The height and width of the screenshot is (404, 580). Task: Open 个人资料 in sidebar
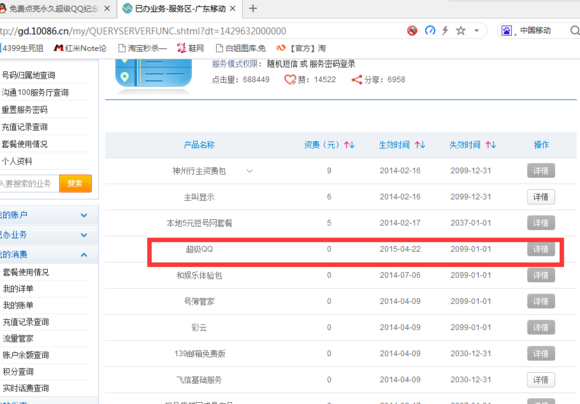[17, 161]
